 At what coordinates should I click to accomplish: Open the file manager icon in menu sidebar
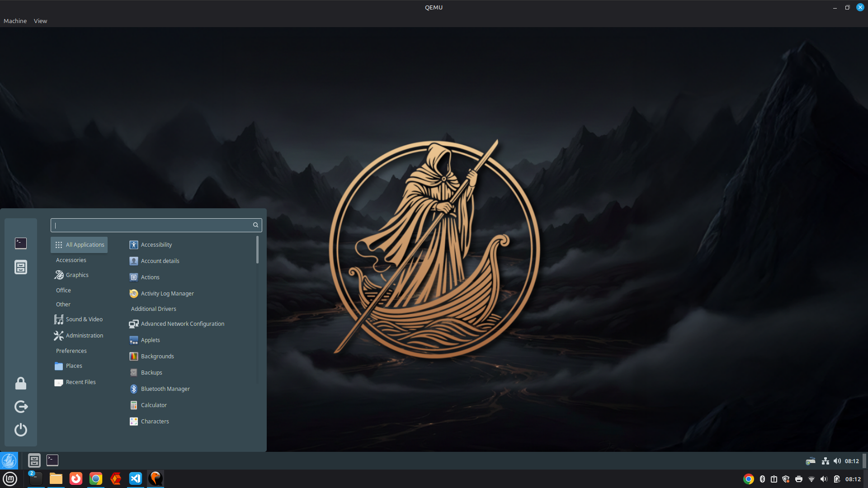21,267
